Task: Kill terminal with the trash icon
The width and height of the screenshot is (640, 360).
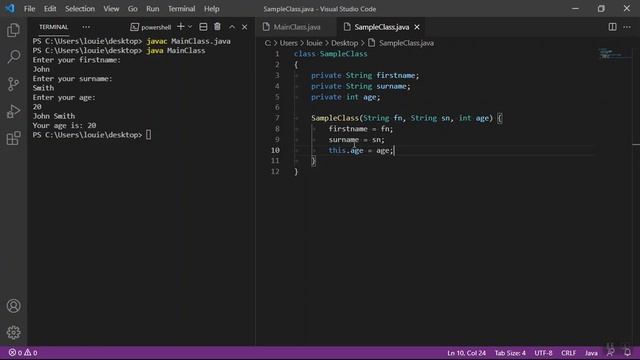Action: pos(218,27)
